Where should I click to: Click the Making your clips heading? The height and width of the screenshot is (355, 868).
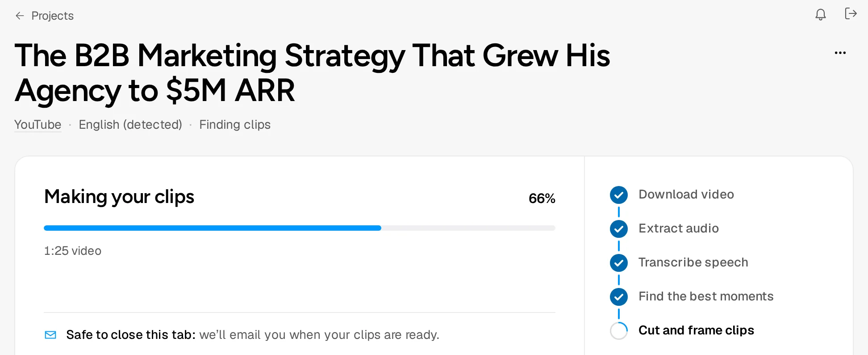tap(119, 197)
